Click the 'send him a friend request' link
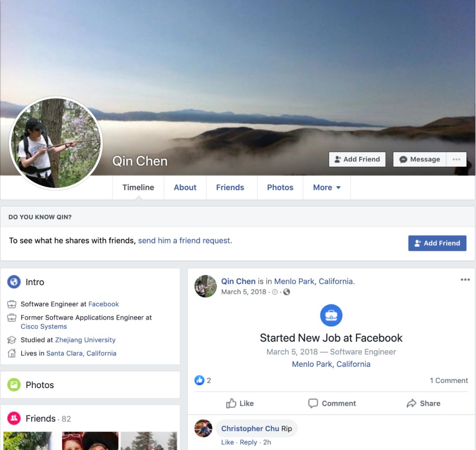Viewport: 476px width, 450px height. click(185, 240)
